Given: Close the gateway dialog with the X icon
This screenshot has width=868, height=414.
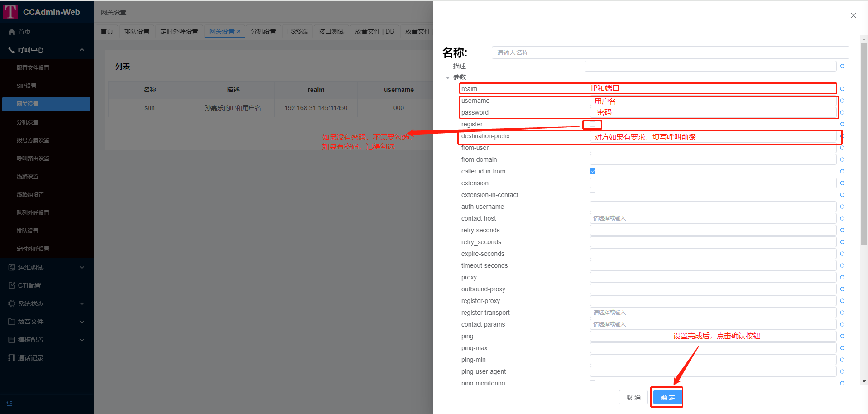Looking at the screenshot, I should pyautogui.click(x=853, y=15).
